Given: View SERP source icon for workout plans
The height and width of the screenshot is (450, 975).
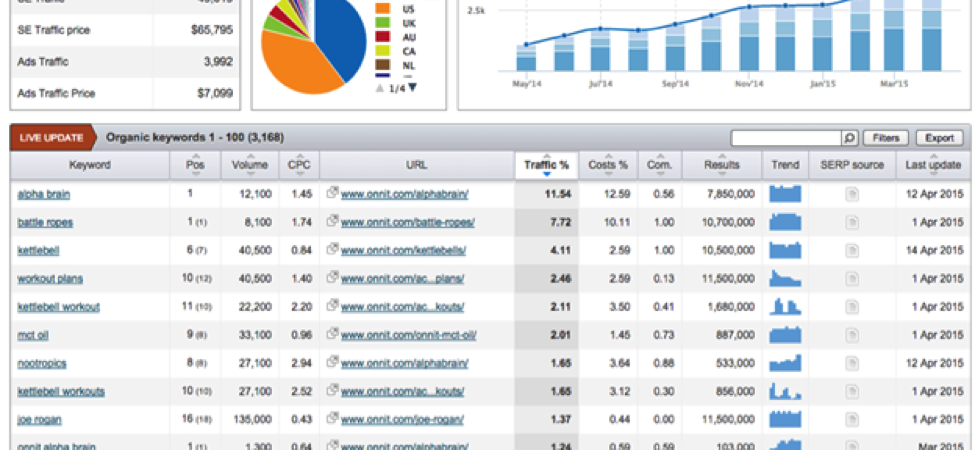Looking at the screenshot, I should point(852,279).
